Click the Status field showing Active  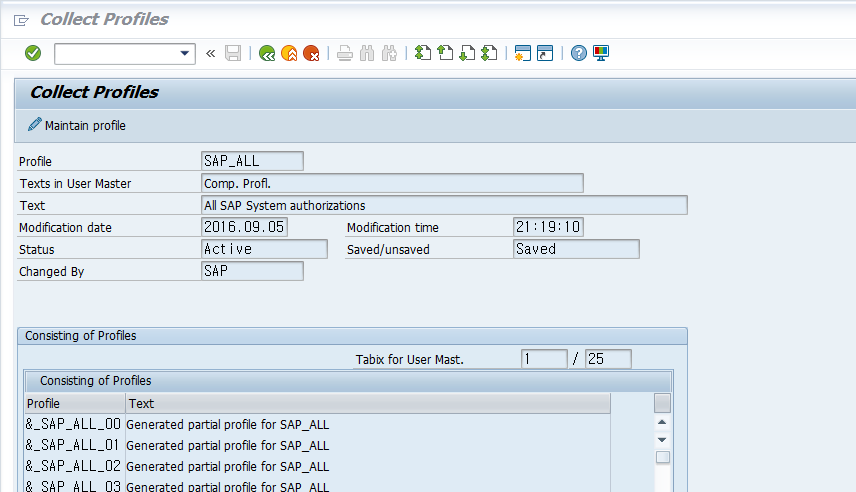coord(264,249)
